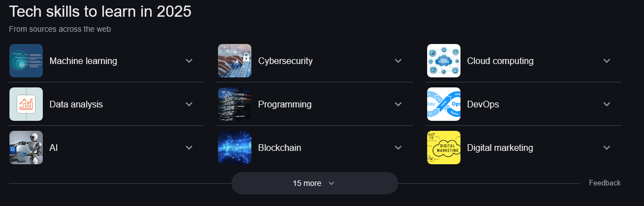Click the Machine learning thumbnail image
This screenshot has height=206, width=644.
[x=26, y=61]
